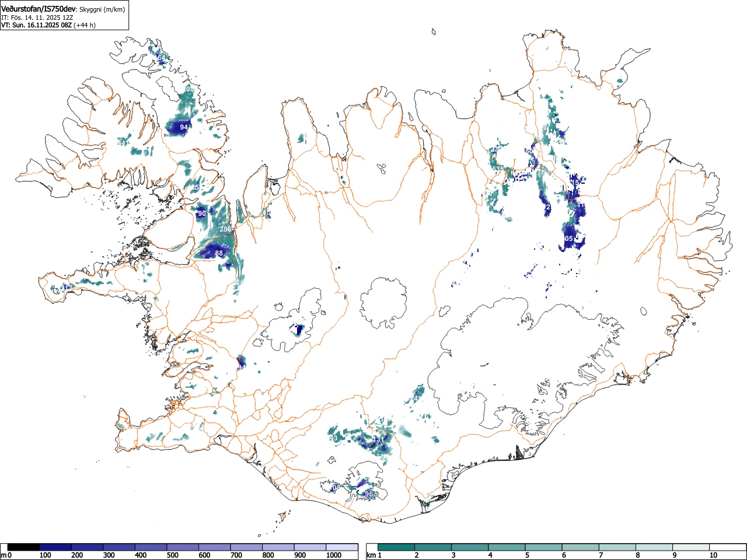Viewport: 747px width, 560px height.
Task: Select the 500–600 m legend swatch
Action: tap(183, 547)
